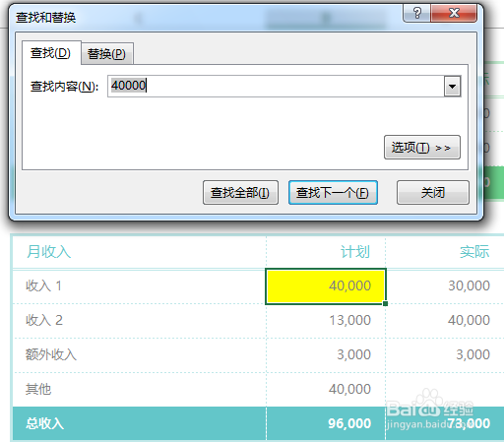Viewport: 504px width, 442px height.
Task: Click the 查找下一个(F) button
Action: pos(333,193)
